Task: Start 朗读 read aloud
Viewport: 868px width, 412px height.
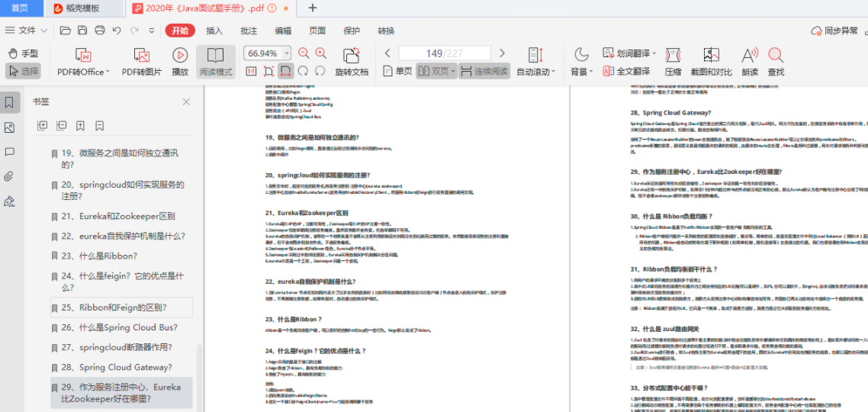Action: pyautogui.click(x=750, y=62)
